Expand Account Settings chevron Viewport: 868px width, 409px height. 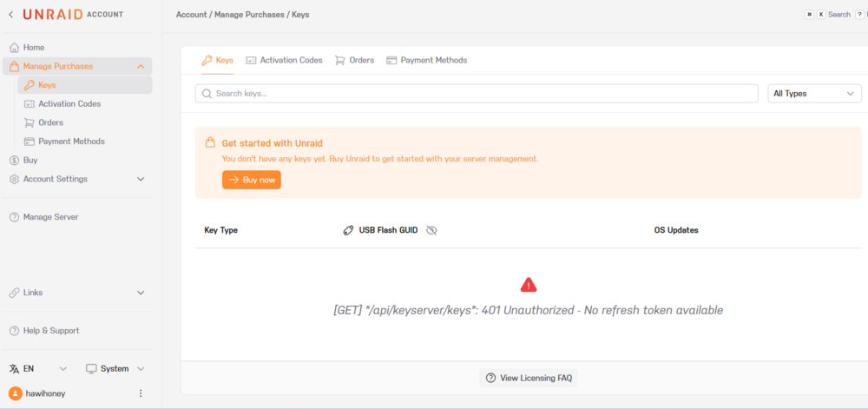point(141,180)
